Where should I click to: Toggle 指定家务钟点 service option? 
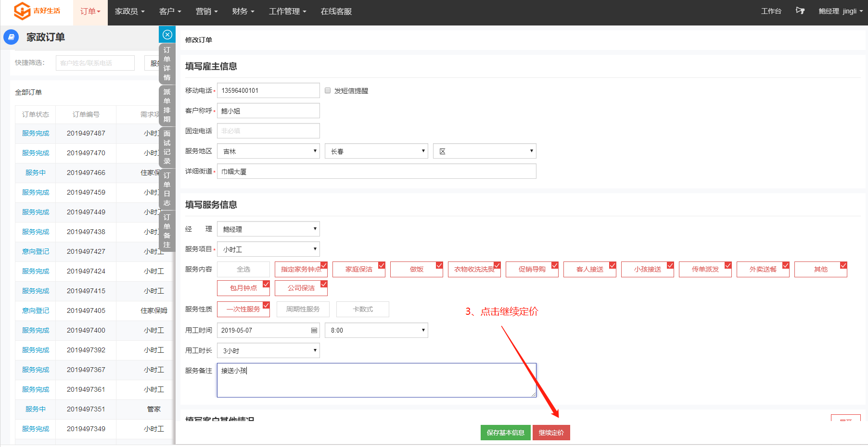(301, 269)
